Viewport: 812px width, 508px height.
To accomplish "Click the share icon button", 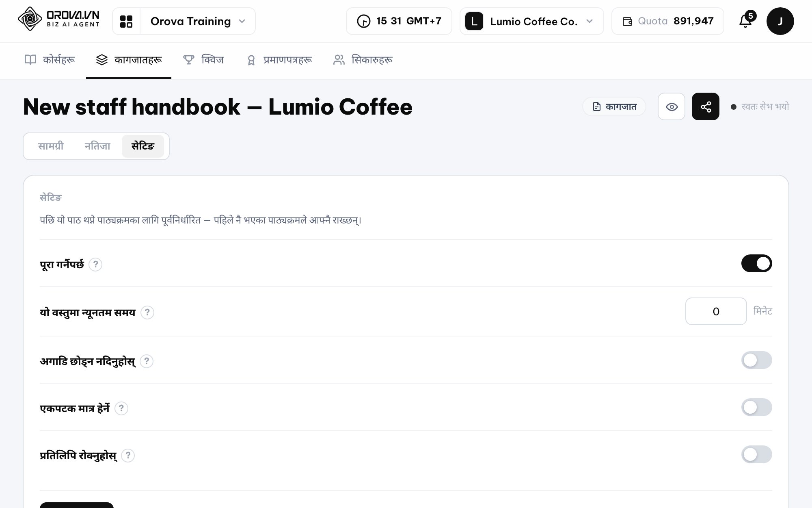I will pos(706,106).
